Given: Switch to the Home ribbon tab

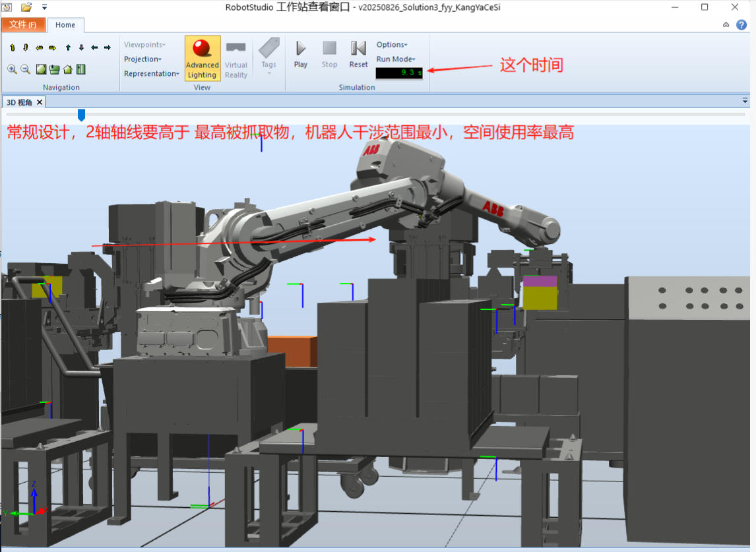Looking at the screenshot, I should (65, 25).
